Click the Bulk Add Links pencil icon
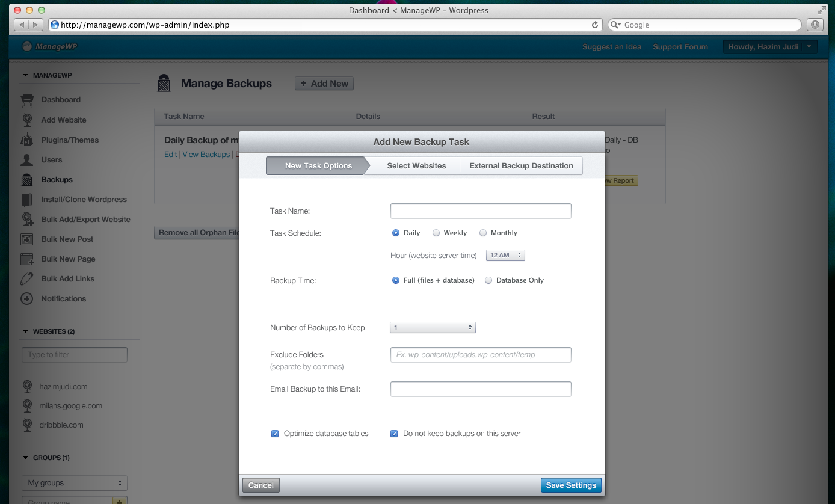Screen dimensions: 835x504 pos(27,278)
